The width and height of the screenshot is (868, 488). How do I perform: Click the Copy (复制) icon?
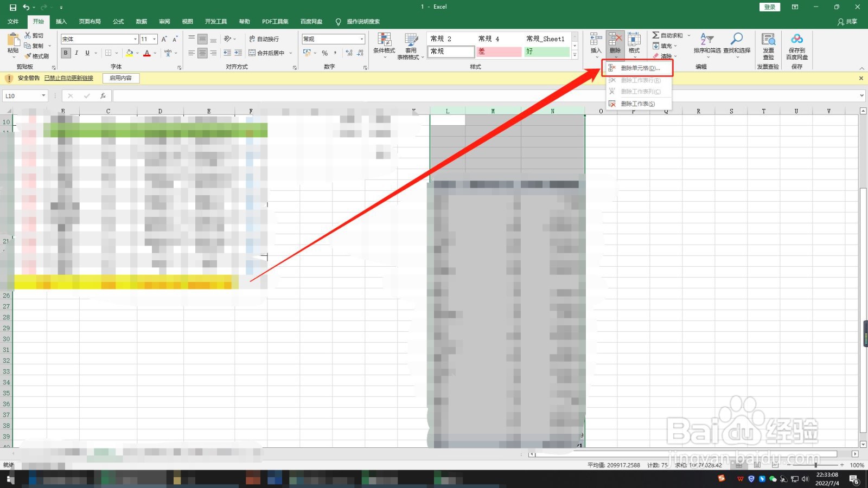coord(28,46)
